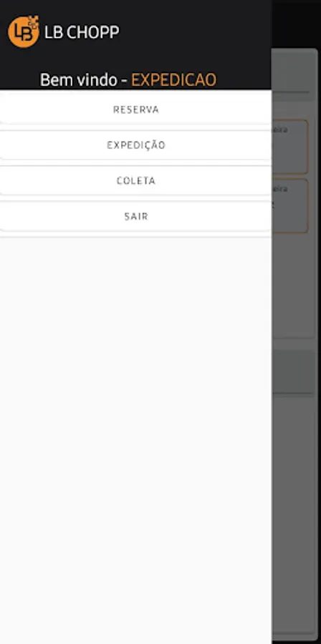Click the thin divider line below SAIR
Viewport: 321px width, 644px height.
click(135, 237)
